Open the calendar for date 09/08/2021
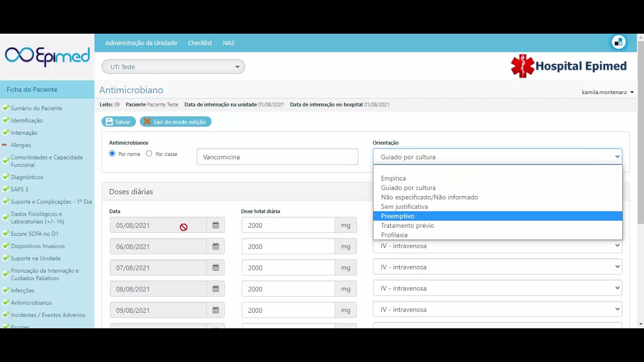 [x=215, y=310]
